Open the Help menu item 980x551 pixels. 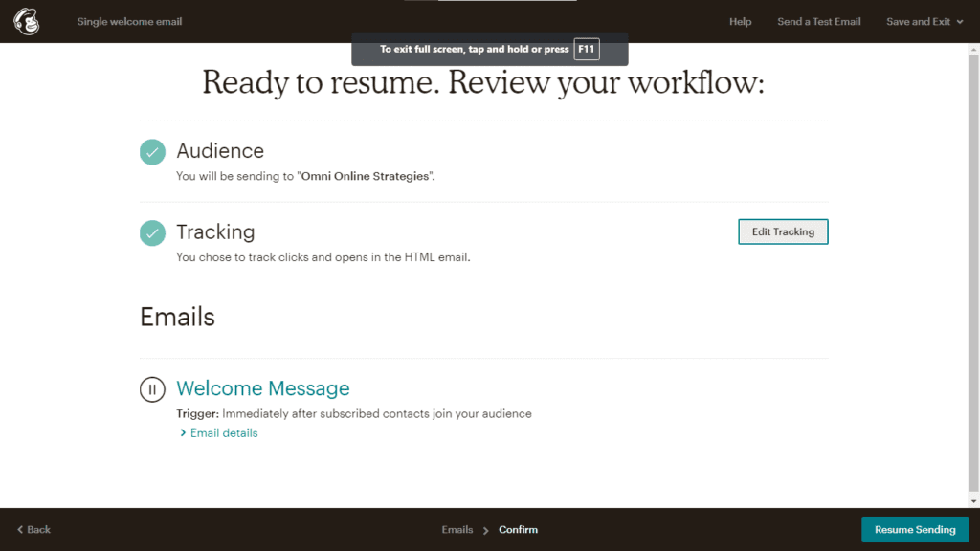[740, 22]
